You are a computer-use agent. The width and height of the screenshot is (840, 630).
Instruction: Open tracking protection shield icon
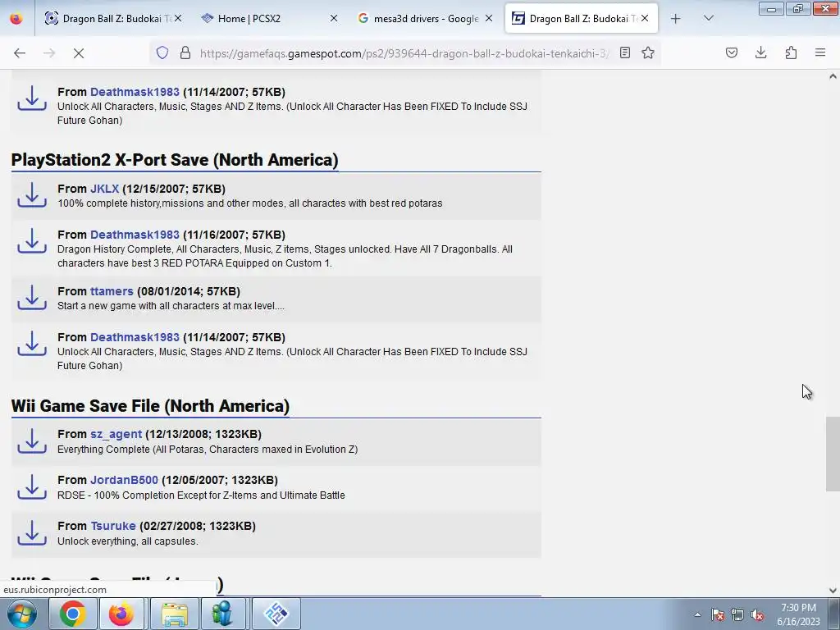click(x=162, y=52)
